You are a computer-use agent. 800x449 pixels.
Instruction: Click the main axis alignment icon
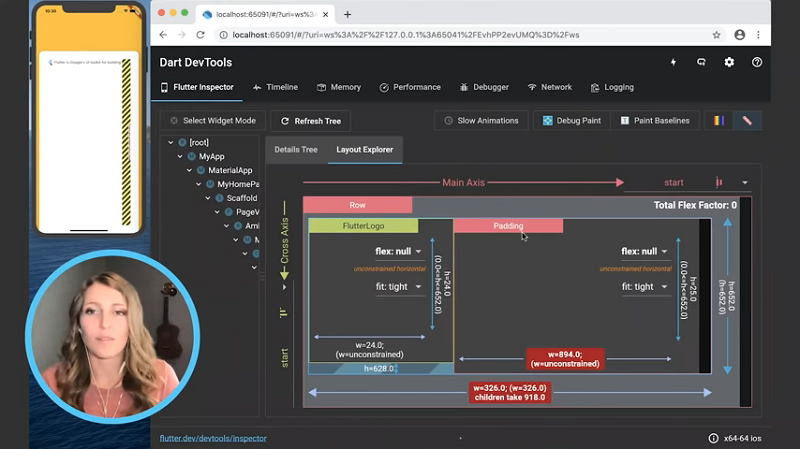(x=719, y=182)
